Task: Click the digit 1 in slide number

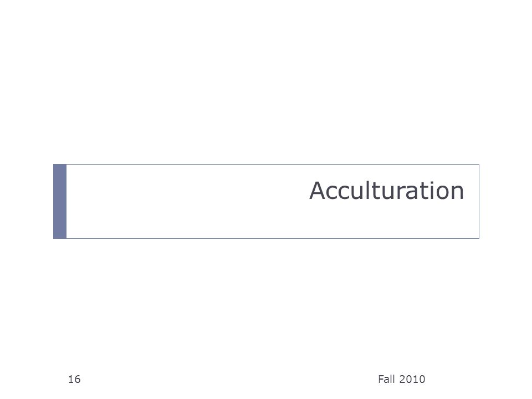Action: click(x=71, y=379)
